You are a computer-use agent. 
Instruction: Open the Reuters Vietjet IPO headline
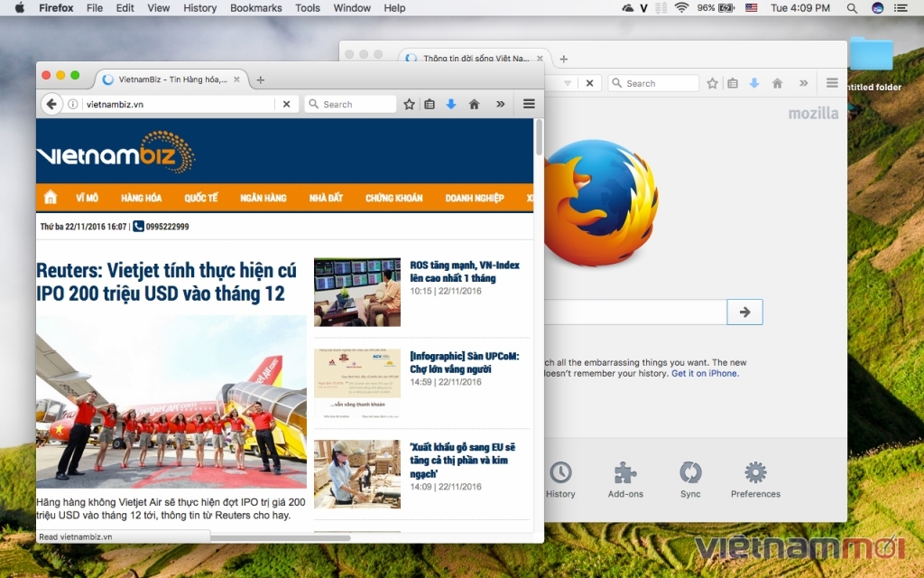[x=166, y=282]
